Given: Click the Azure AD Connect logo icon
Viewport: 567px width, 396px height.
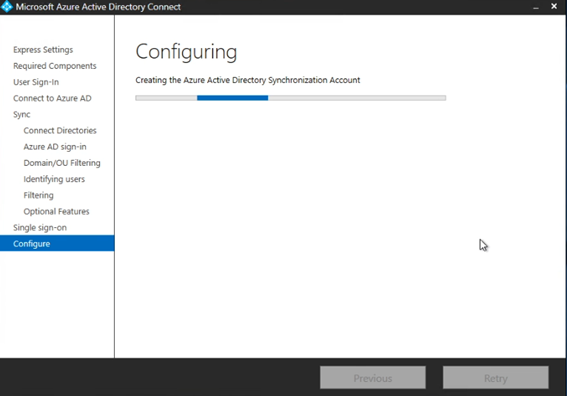Looking at the screenshot, I should click(x=7, y=7).
